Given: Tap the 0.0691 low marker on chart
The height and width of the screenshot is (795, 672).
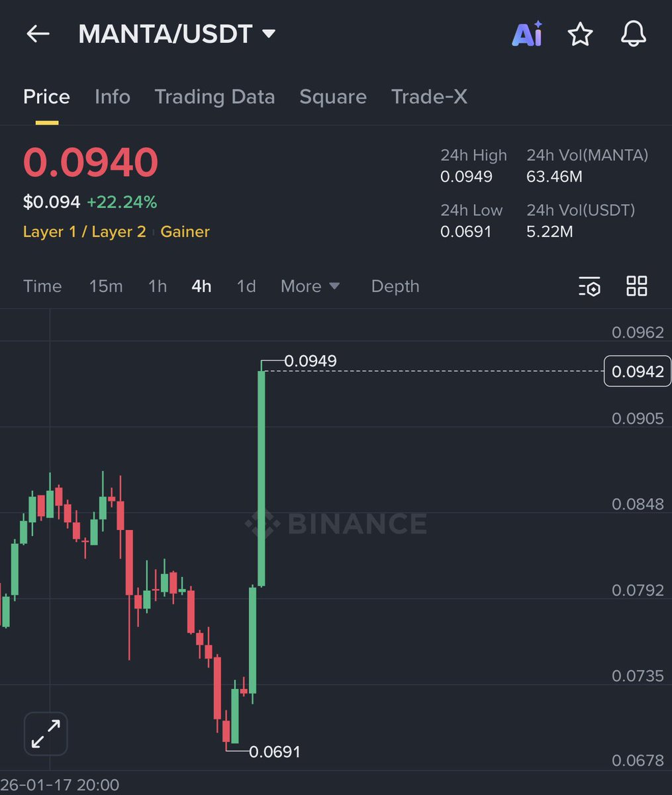Looking at the screenshot, I should pyautogui.click(x=275, y=752).
